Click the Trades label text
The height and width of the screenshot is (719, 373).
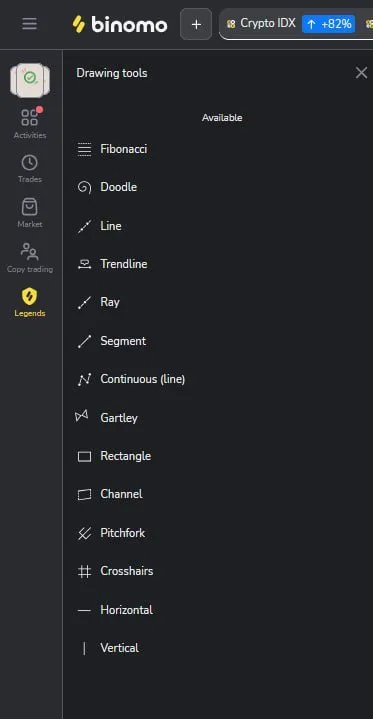pos(30,179)
